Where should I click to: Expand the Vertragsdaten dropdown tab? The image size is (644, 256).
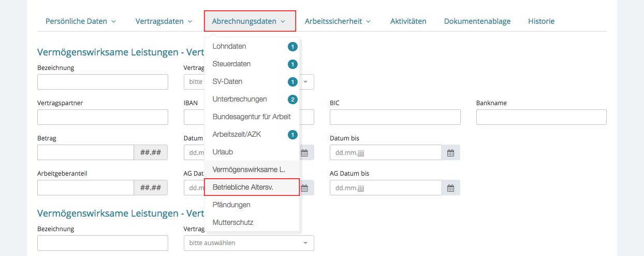pyautogui.click(x=164, y=21)
